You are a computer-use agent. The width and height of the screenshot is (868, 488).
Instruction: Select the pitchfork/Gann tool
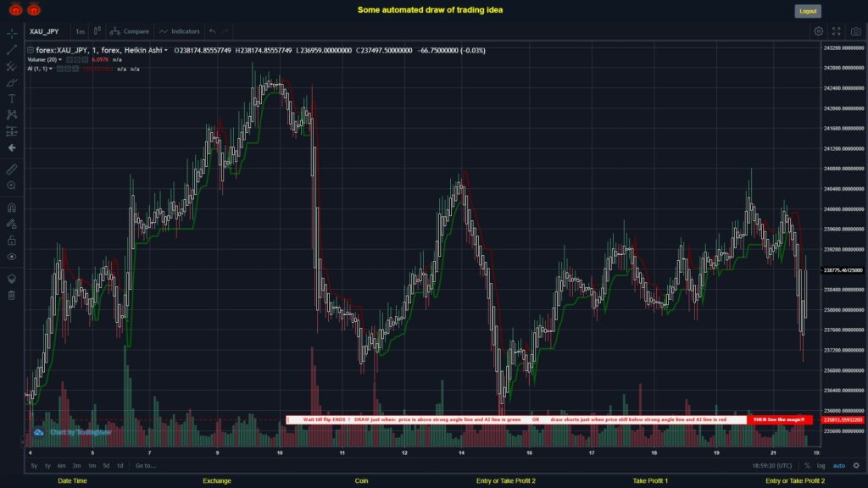(x=12, y=66)
